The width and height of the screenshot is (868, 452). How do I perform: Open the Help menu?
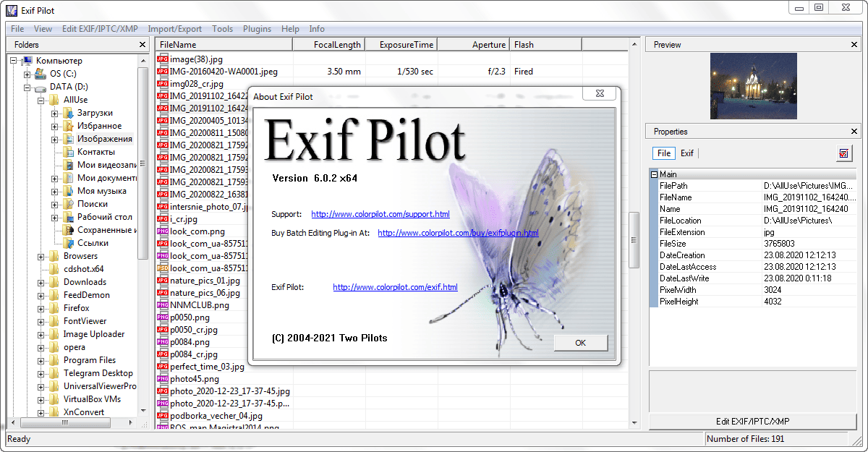pos(290,29)
